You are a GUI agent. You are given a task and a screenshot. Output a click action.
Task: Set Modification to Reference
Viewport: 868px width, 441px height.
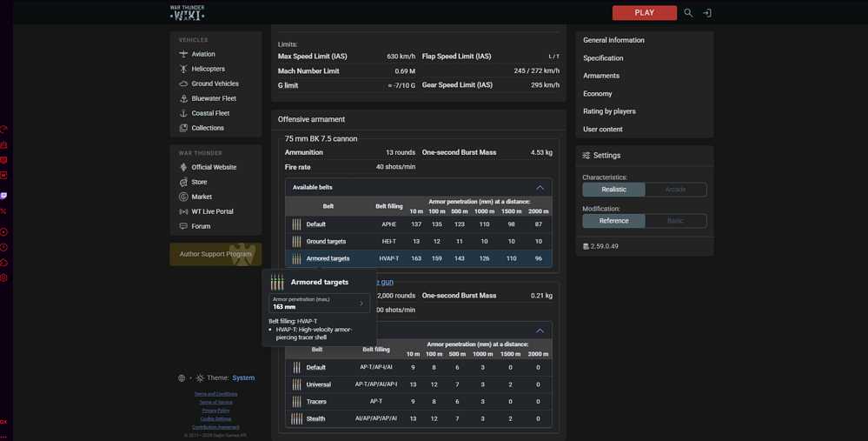614,221
